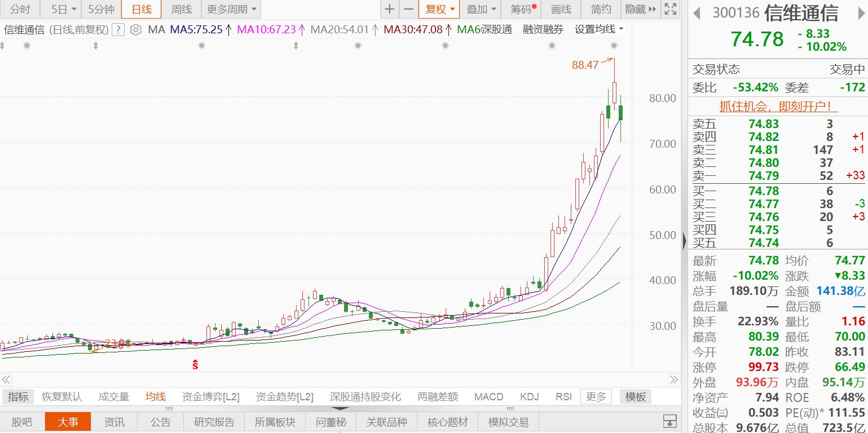Toggle the 成交量 volume indicator

coord(114,397)
